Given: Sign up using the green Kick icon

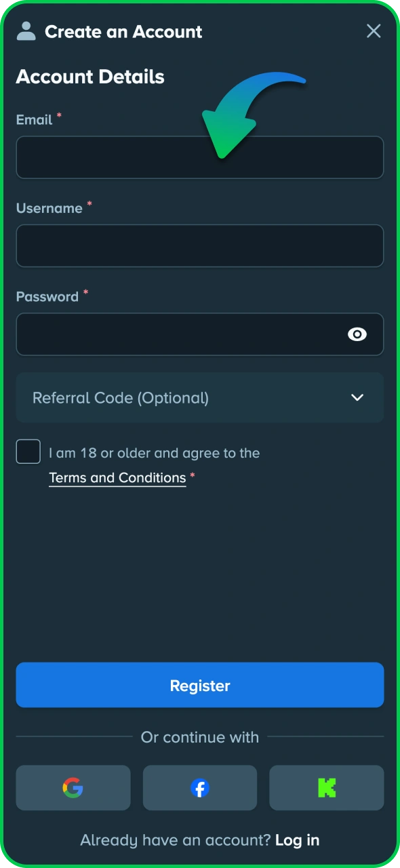Looking at the screenshot, I should 327,787.
